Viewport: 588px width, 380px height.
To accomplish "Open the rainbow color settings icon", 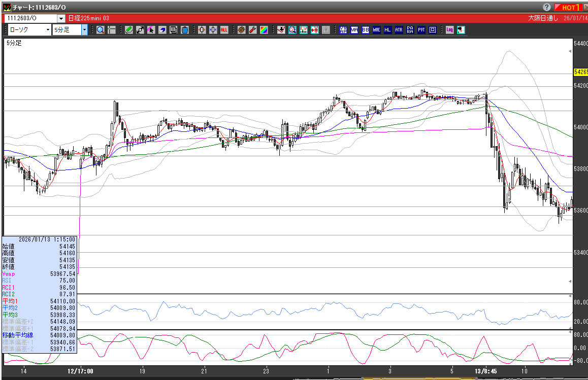I will [264, 30].
